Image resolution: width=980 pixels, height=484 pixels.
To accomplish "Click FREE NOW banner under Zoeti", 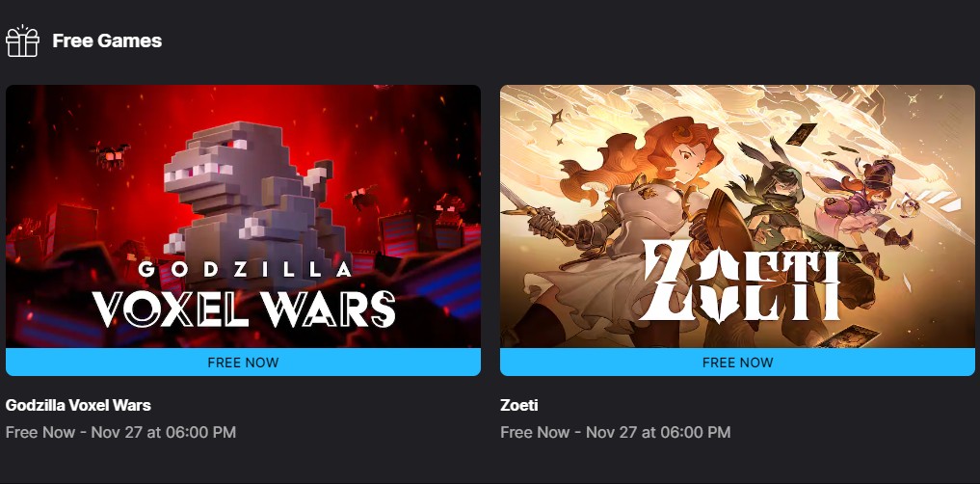I will click(x=737, y=363).
